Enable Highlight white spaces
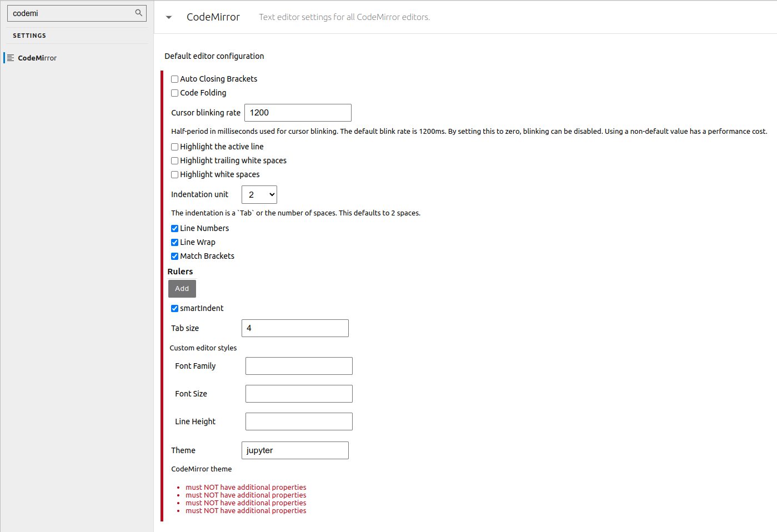This screenshot has width=777, height=532. tap(174, 174)
